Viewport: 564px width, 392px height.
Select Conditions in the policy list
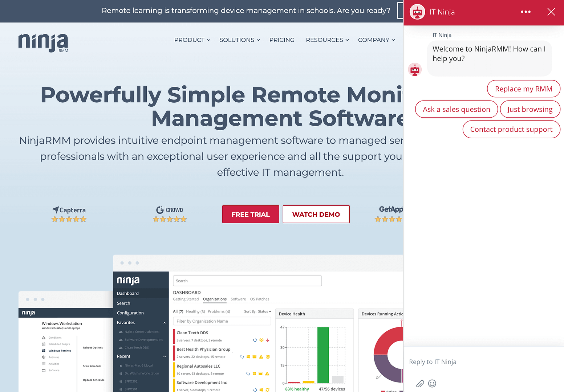click(x=52, y=338)
